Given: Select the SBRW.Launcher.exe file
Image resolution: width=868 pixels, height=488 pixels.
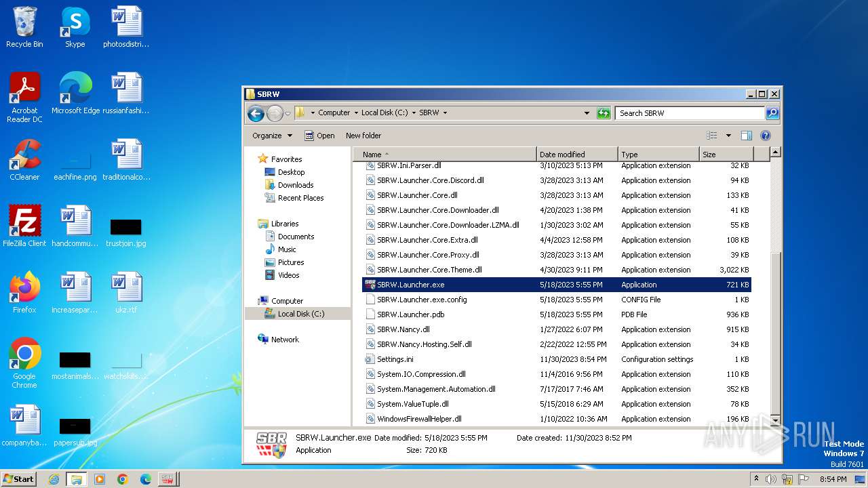Looking at the screenshot, I should 556,285.
